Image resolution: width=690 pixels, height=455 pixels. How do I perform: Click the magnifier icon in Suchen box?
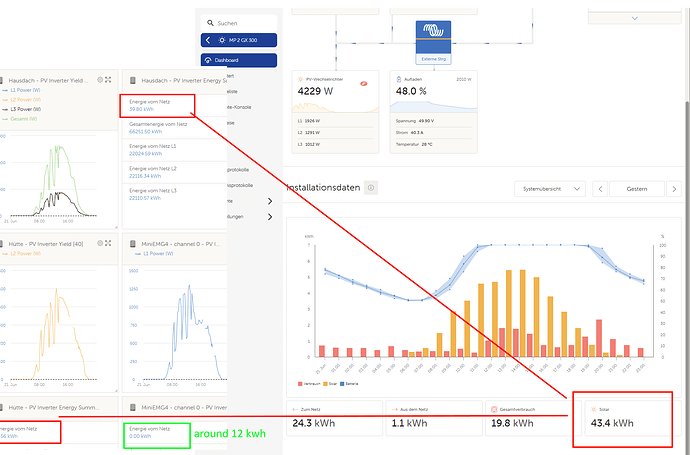210,23
